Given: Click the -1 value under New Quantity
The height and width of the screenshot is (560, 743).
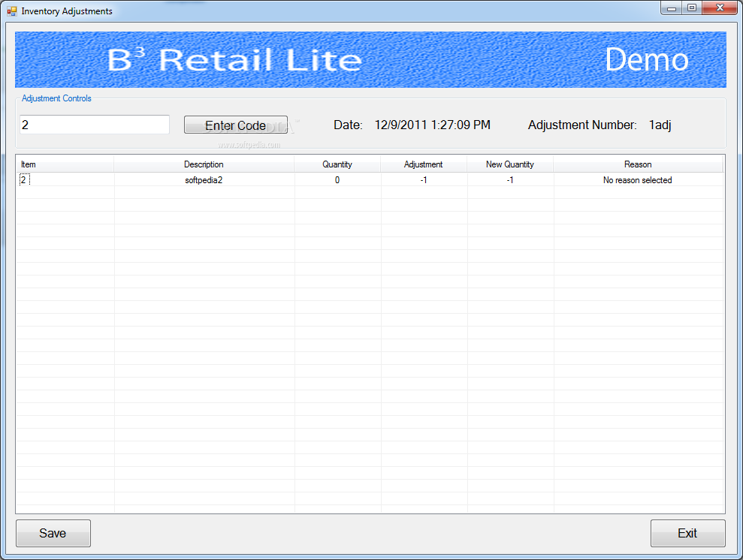Looking at the screenshot, I should click(x=510, y=180).
